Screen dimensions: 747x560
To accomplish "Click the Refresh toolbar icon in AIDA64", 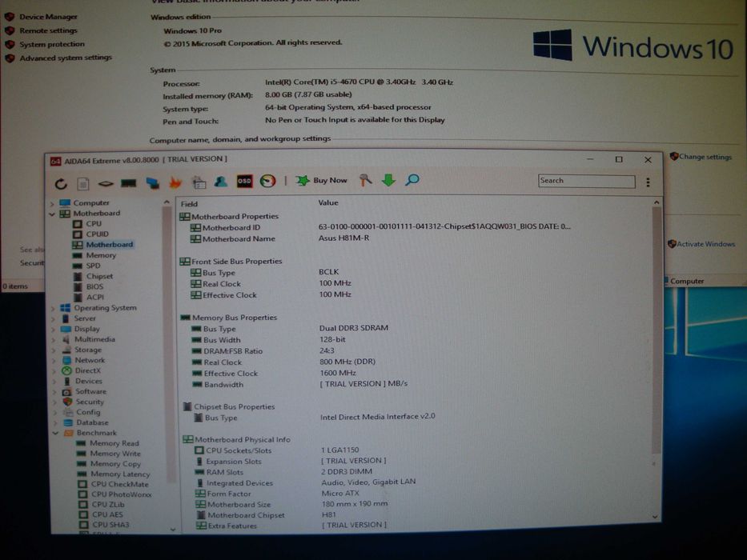I will coord(61,183).
